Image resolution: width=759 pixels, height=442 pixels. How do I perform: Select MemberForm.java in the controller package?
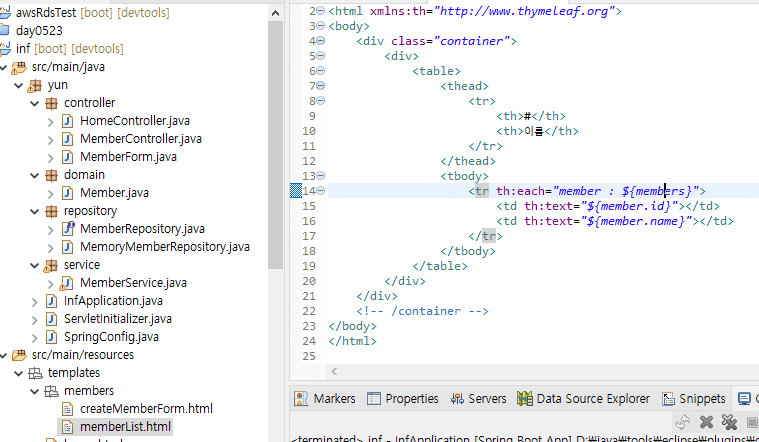pyautogui.click(x=128, y=156)
